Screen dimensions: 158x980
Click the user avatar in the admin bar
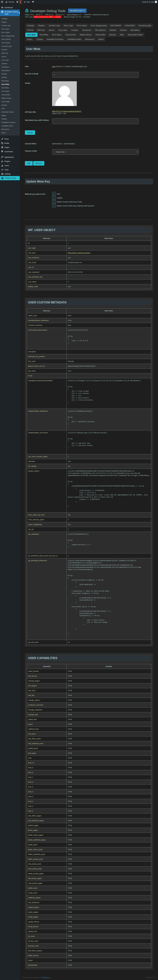(156, 2)
